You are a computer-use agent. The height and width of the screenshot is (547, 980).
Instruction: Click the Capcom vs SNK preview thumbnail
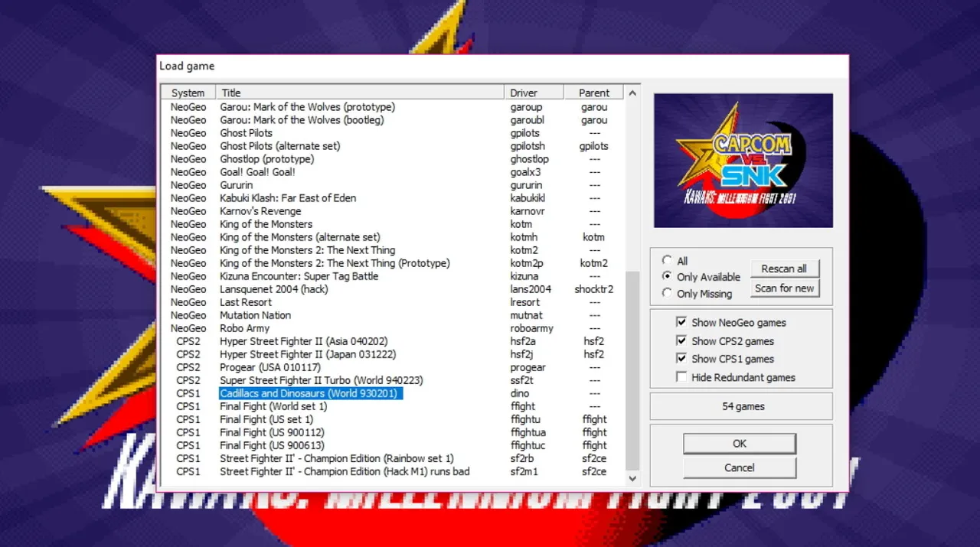click(743, 161)
